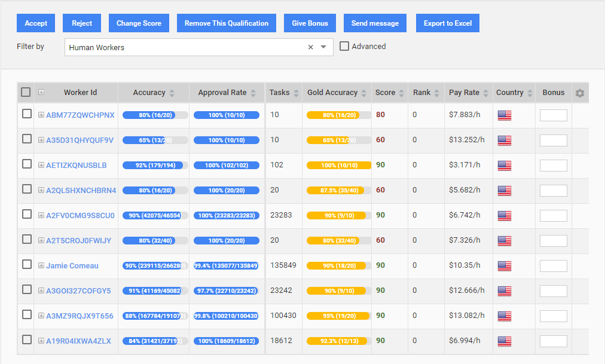Expand row details for A3GOI327COFGY5
Image resolution: width=605 pixels, height=364 pixels.
click(41, 290)
